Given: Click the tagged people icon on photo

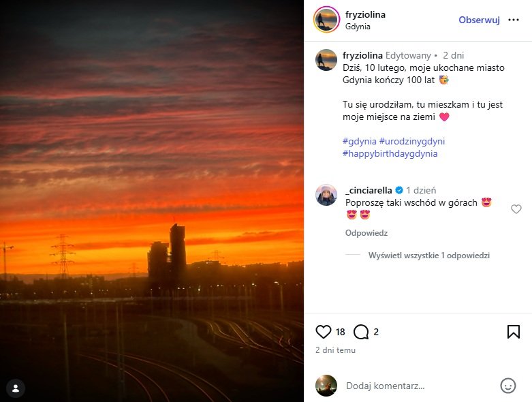Looking at the screenshot, I should point(15,388).
